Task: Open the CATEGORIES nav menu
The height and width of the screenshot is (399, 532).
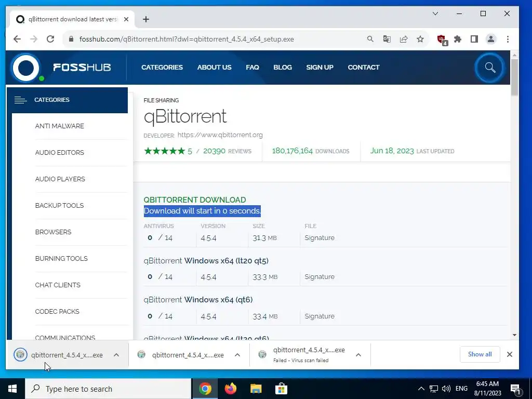Action: click(162, 67)
